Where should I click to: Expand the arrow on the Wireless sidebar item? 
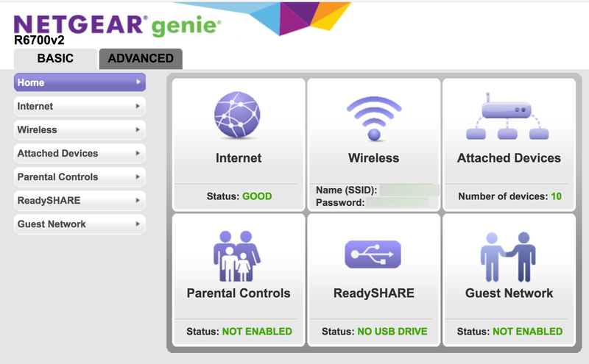click(x=138, y=130)
